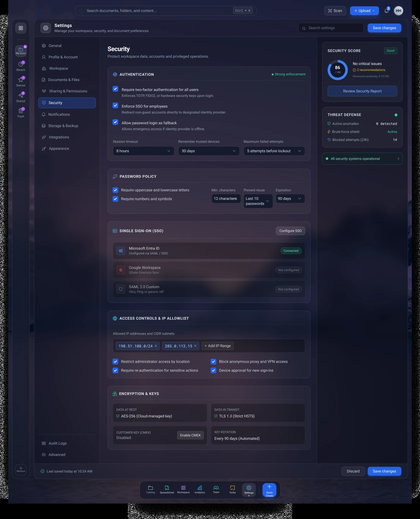Viewport: 420px width, 519px height.
Task: Open Maximum failed attempts dropdown
Action: (274, 151)
